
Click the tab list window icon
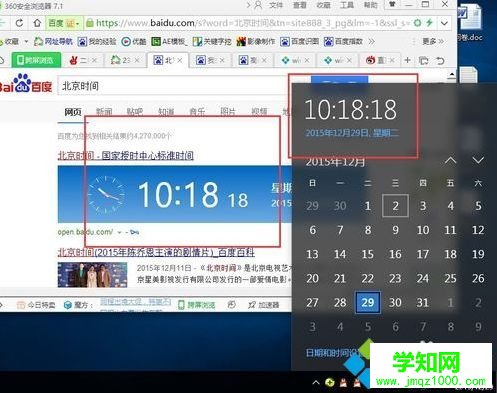423,61
